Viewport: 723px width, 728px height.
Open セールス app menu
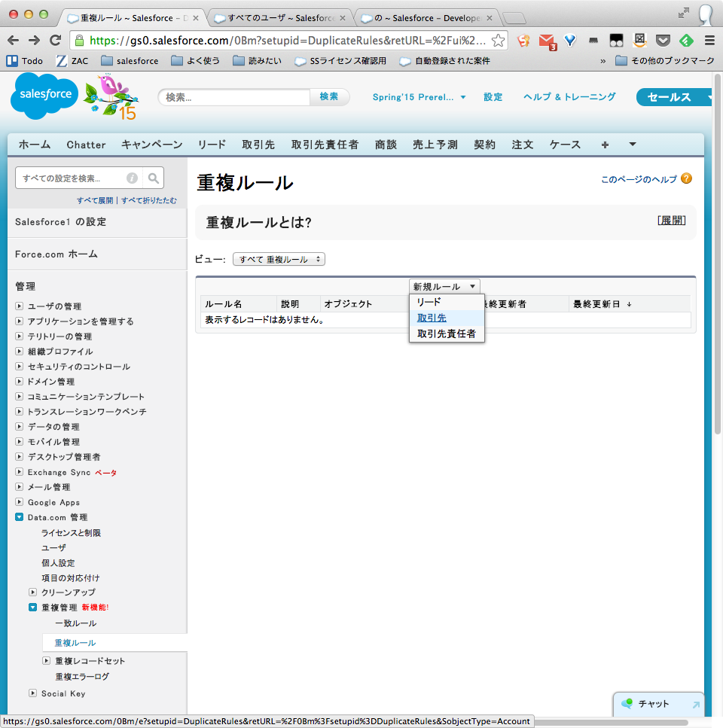(x=674, y=97)
